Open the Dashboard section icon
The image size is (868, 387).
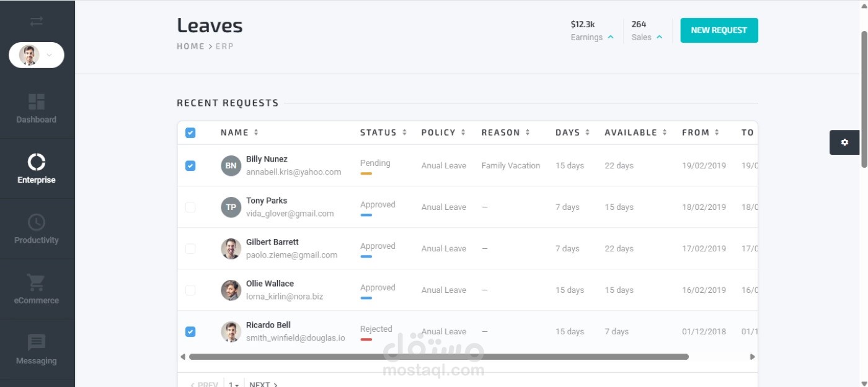(37, 102)
